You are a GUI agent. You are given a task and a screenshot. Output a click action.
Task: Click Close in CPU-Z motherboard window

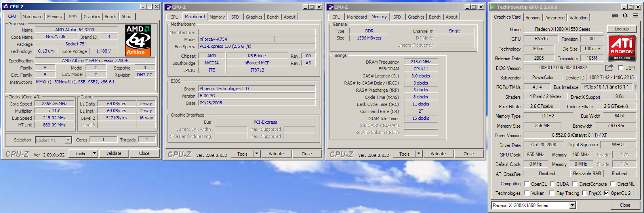307,154
